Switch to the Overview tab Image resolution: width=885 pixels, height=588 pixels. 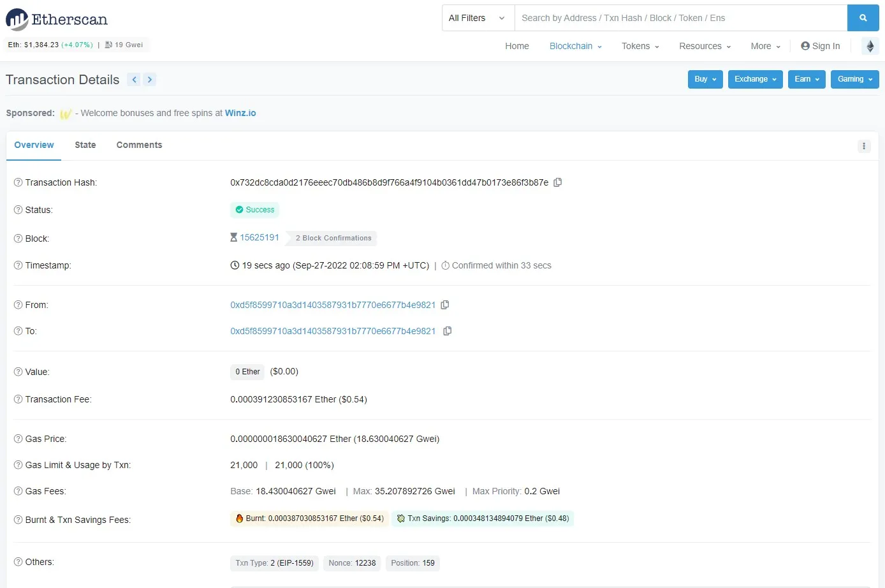34,145
